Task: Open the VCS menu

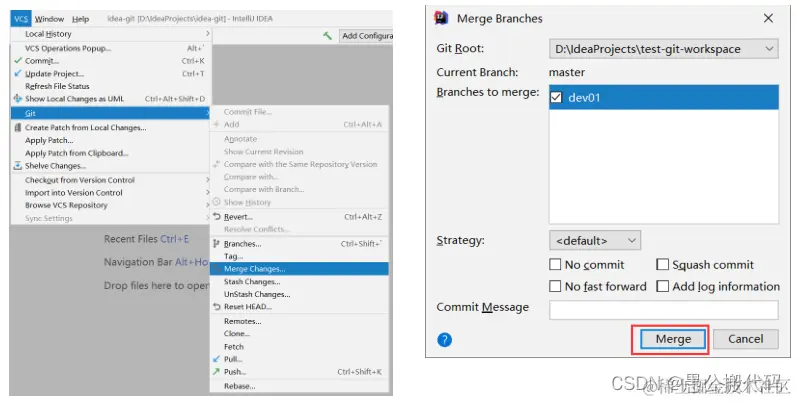Action: click(21, 19)
